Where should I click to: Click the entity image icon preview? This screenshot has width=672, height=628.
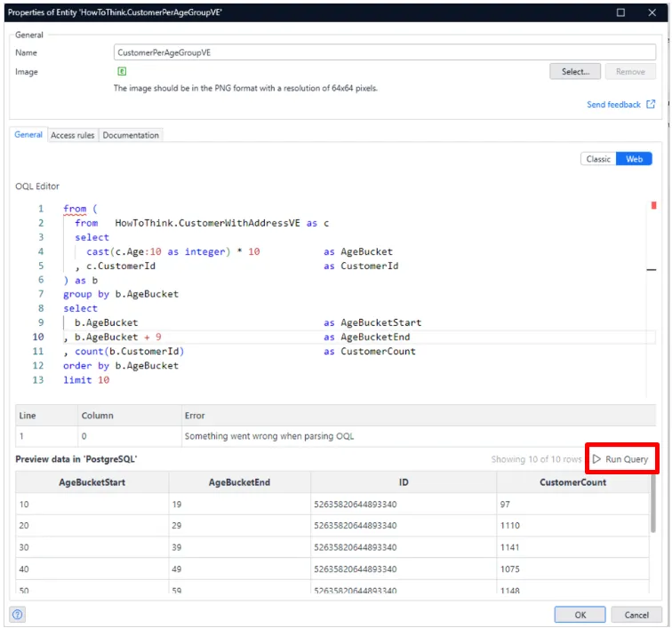(122, 71)
